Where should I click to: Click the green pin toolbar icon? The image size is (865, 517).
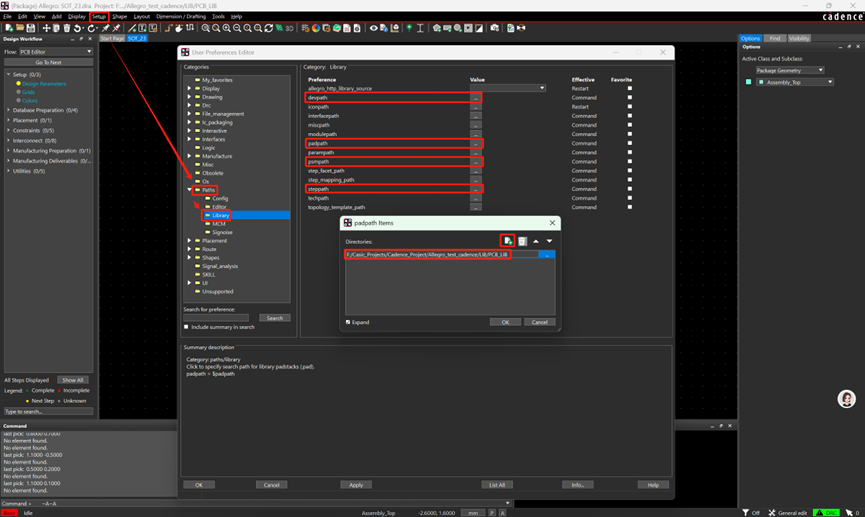(x=409, y=28)
